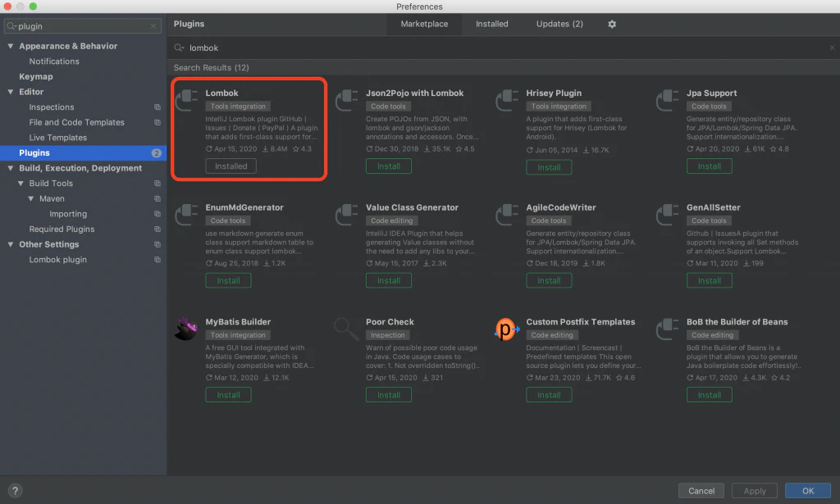This screenshot has width=840, height=504.
Task: Switch to the Installed tab
Action: click(492, 24)
